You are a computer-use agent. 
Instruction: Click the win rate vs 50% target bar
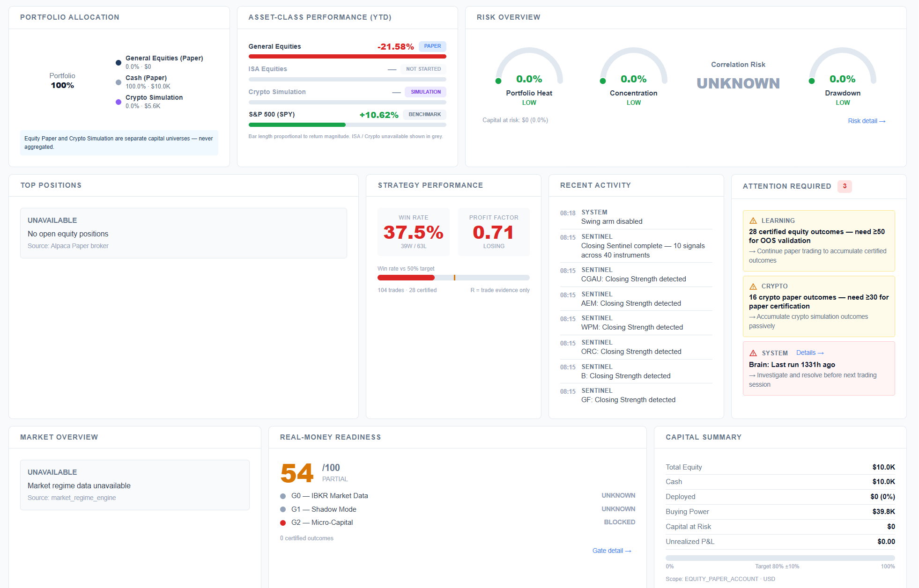pyautogui.click(x=453, y=278)
